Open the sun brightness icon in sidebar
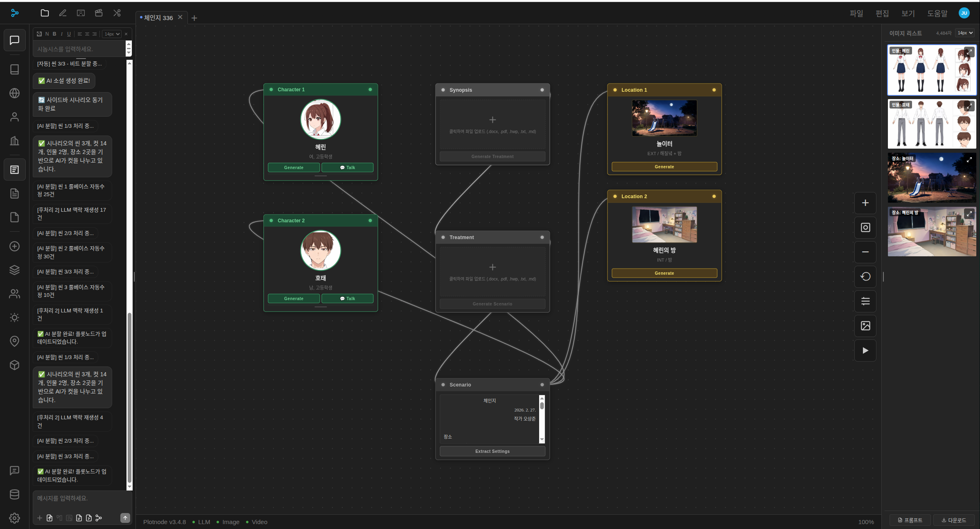 click(x=14, y=318)
